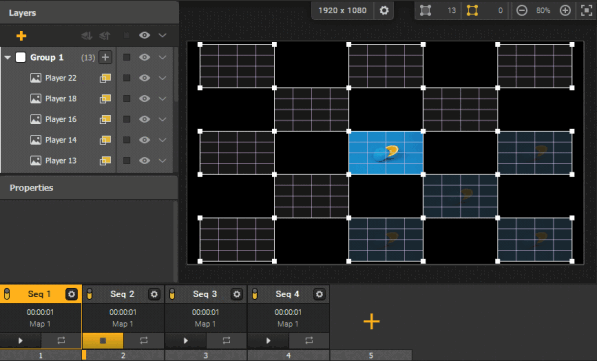Open Seq 1 settings gear

pos(72,294)
